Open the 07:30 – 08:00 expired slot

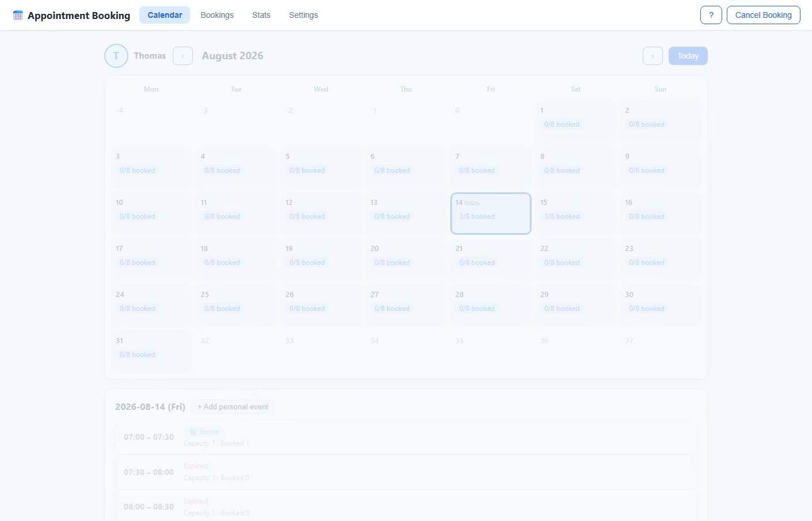click(406, 472)
